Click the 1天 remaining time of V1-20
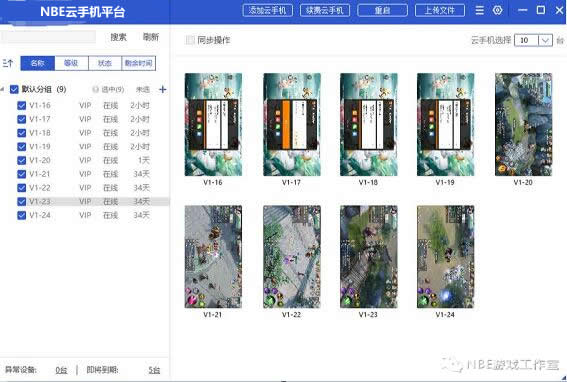Screen dimensions: 567x382 pos(144,160)
